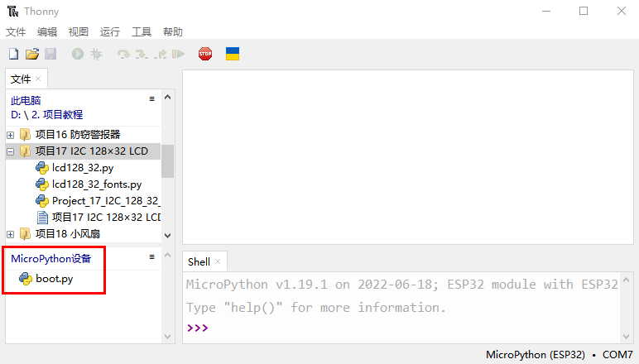Switch to the Shell tab

(x=199, y=261)
